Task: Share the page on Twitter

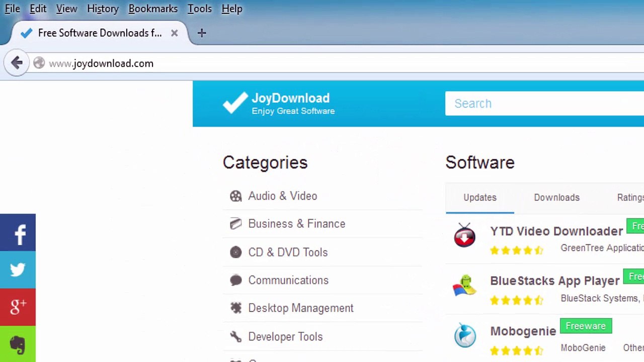Action: click(18, 269)
